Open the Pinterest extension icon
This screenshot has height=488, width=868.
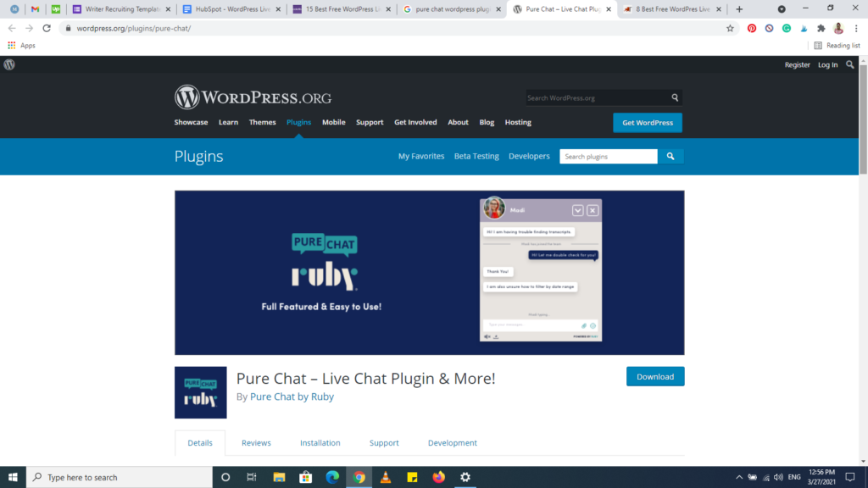click(x=752, y=28)
